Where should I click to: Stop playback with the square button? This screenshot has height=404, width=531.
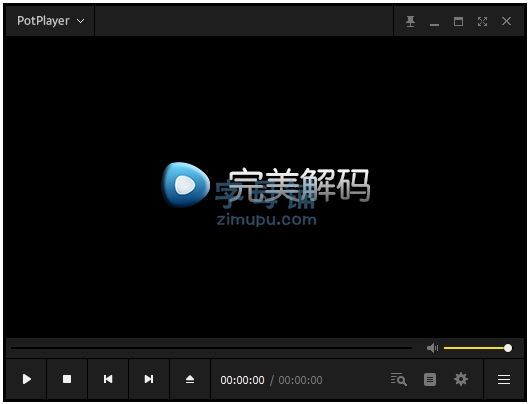(67, 379)
